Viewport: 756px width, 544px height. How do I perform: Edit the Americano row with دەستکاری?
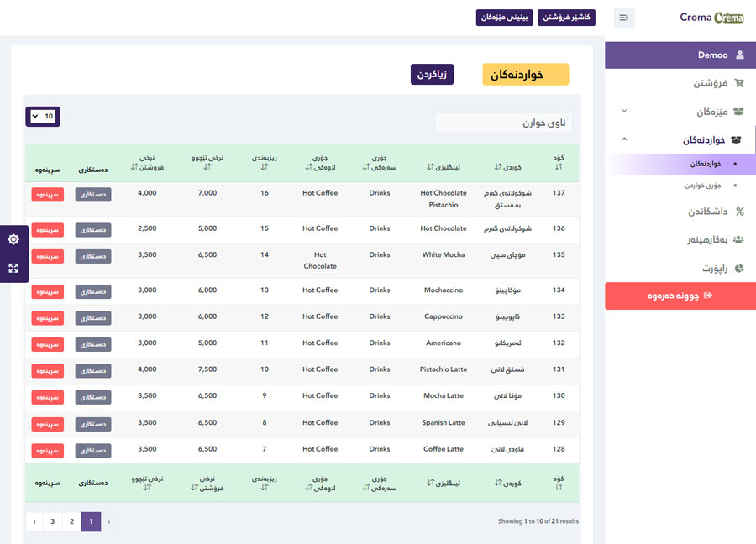click(92, 343)
